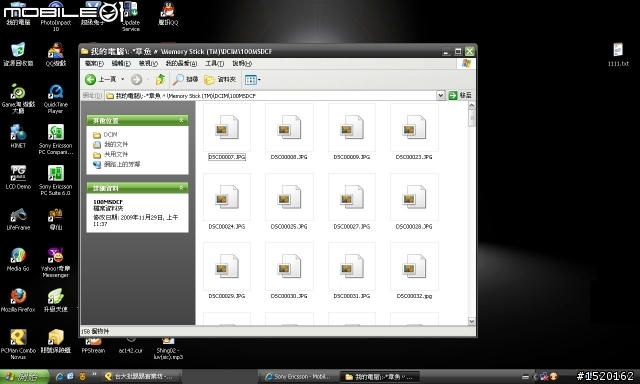Open the HiNet desktop icon
The image size is (640, 384).
tap(18, 137)
